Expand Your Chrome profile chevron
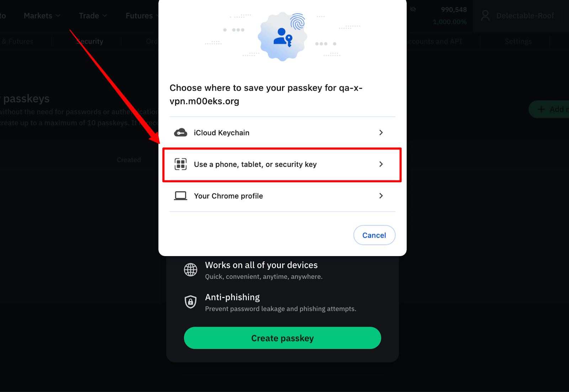 (381, 196)
